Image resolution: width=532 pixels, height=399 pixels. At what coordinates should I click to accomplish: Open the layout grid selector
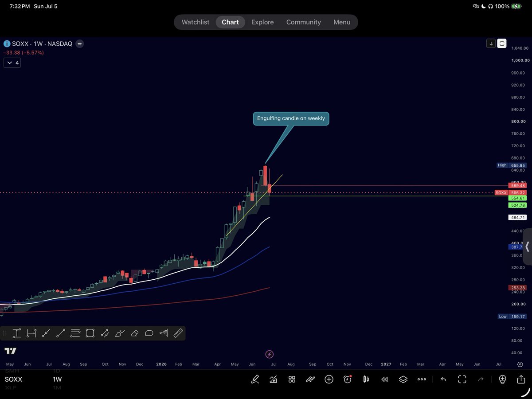pos(292,379)
